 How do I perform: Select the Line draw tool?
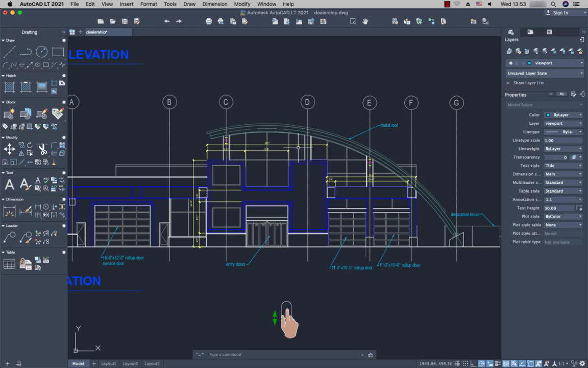pos(9,52)
